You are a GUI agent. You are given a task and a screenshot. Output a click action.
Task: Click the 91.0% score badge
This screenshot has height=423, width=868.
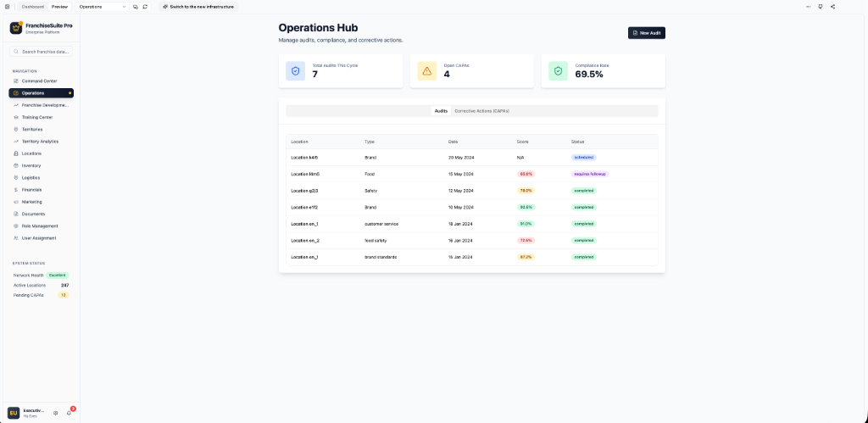click(526, 224)
